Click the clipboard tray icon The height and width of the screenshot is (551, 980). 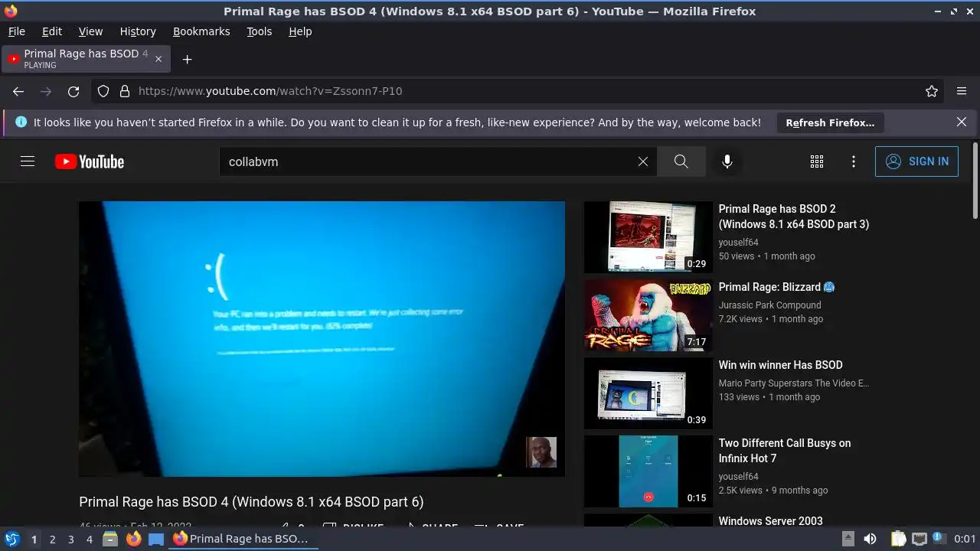point(899,539)
